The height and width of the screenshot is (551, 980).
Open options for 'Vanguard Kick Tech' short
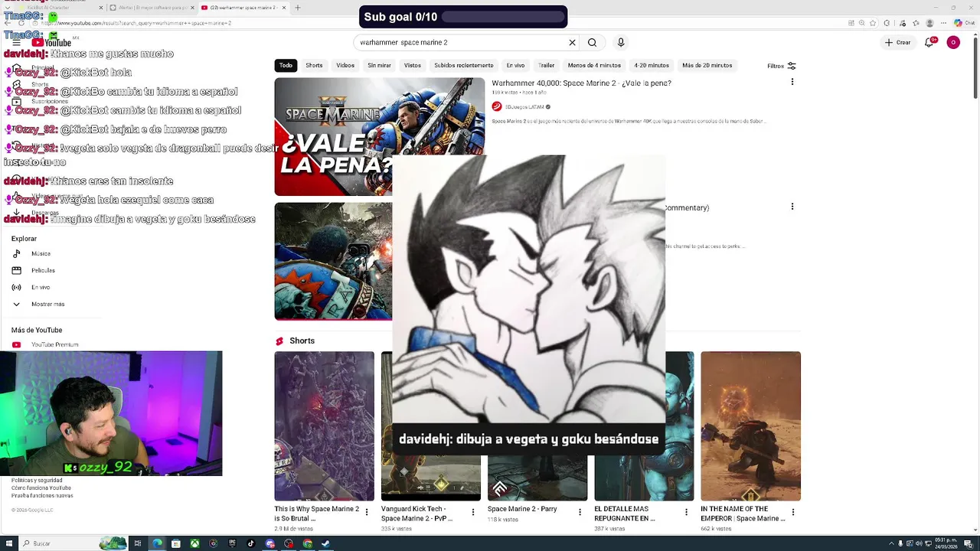coord(473,512)
